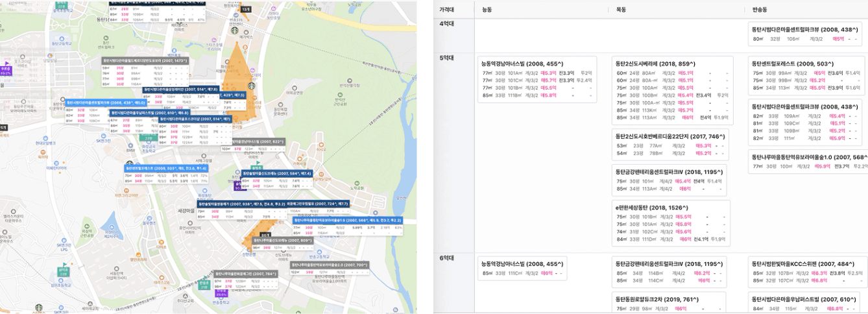Select the 13개 cluster badge on map
Viewport: 868px width, 314px height.
click(246, 10)
